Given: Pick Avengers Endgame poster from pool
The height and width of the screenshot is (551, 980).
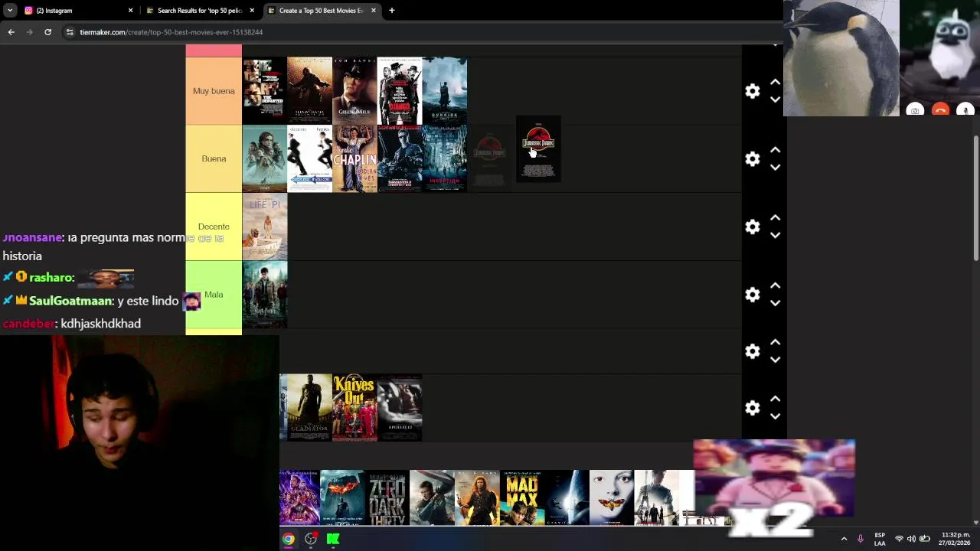Looking at the screenshot, I should pos(299,498).
